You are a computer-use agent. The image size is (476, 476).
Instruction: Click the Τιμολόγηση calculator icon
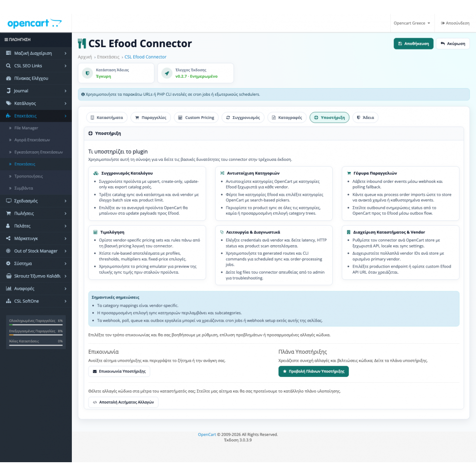[95, 232]
